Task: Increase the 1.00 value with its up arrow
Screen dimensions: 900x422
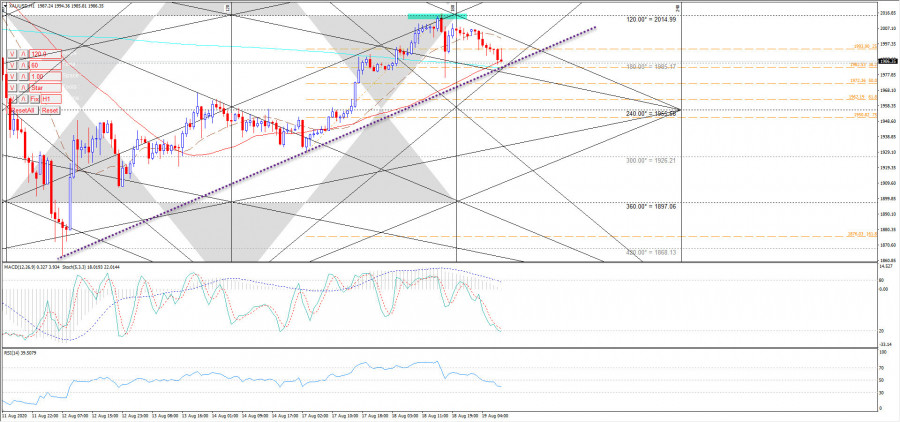Action: (23, 76)
